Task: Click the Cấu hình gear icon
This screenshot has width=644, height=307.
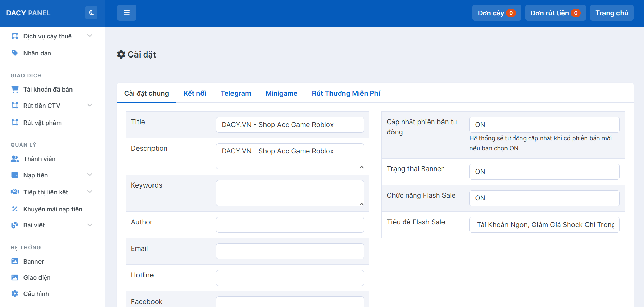Action: click(x=15, y=294)
